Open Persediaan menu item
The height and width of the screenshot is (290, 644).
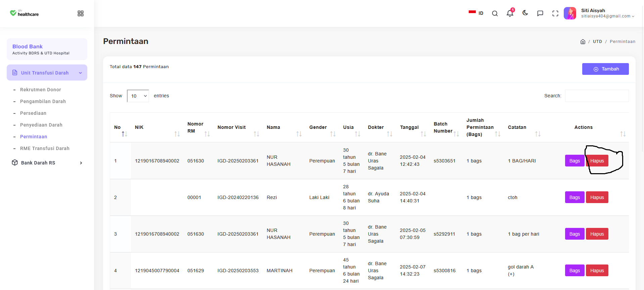(x=33, y=113)
